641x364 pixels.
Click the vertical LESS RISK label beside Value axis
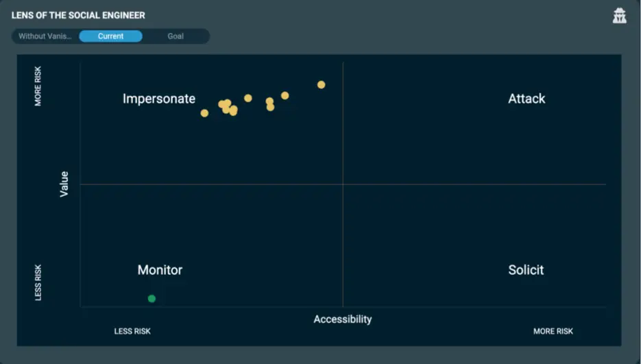point(38,282)
